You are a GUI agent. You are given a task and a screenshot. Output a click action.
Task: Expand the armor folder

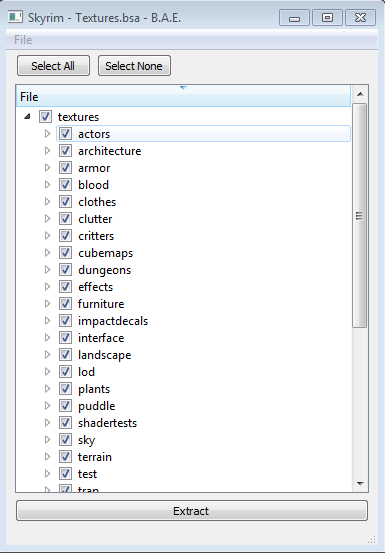[x=48, y=168]
